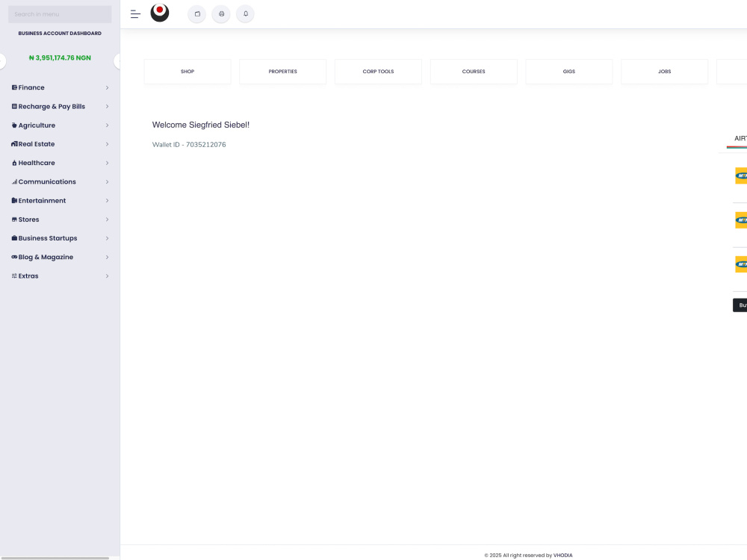This screenshot has width=747, height=560.
Task: Click the printer icon in top bar
Action: tap(221, 13)
